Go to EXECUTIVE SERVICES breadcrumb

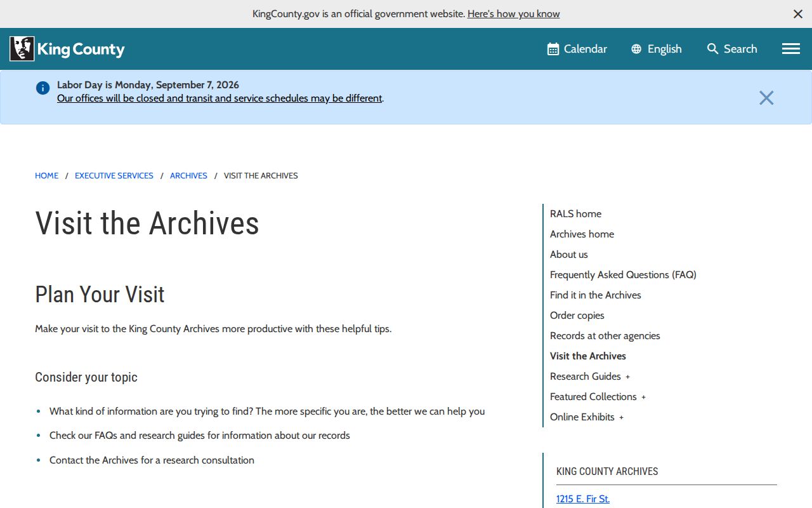pos(114,176)
